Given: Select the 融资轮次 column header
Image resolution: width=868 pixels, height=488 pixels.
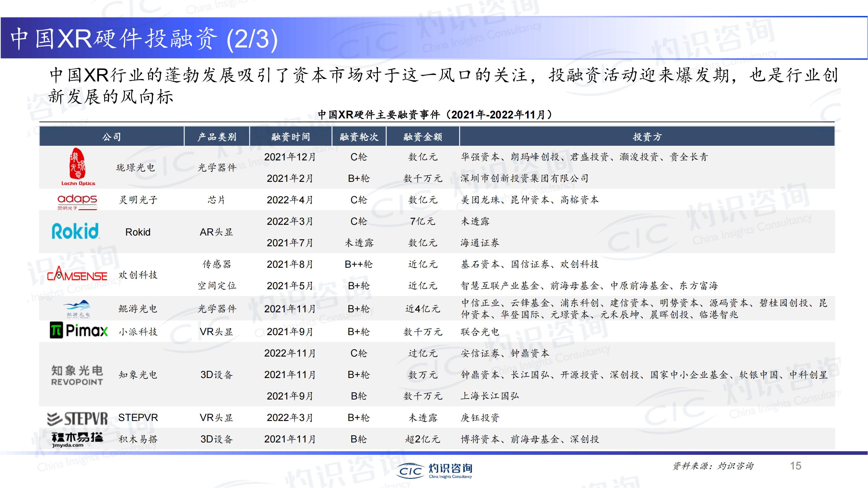Looking at the screenshot, I should coord(359,137).
